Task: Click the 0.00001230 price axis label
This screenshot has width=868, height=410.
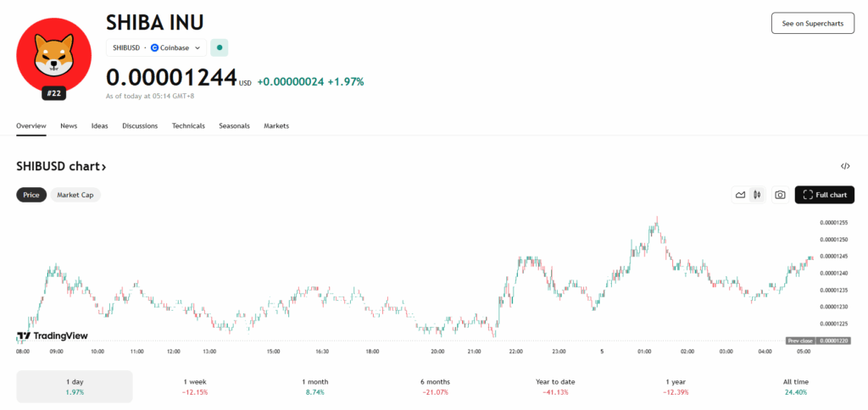Action: pos(834,307)
